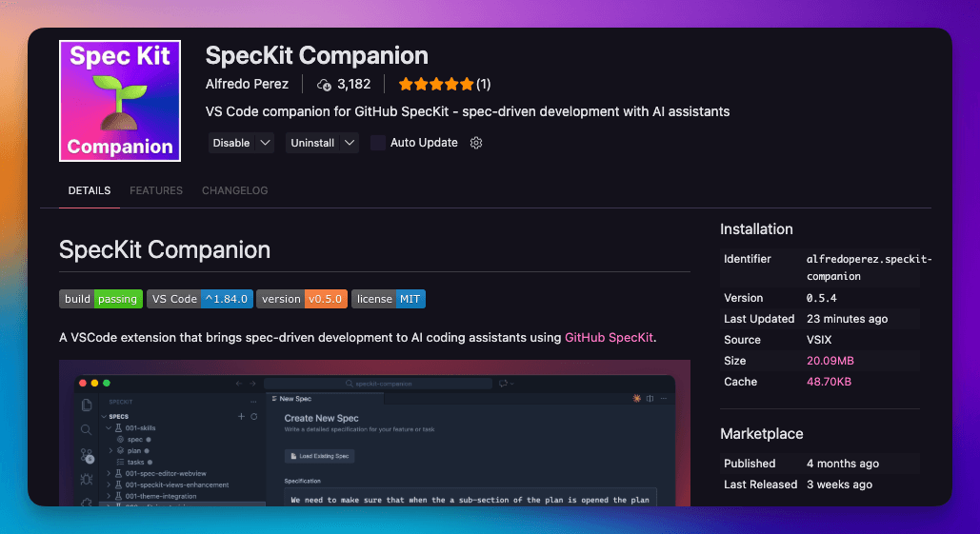Open publisher Alfredo Perez page
980x534 pixels.
pos(247,84)
